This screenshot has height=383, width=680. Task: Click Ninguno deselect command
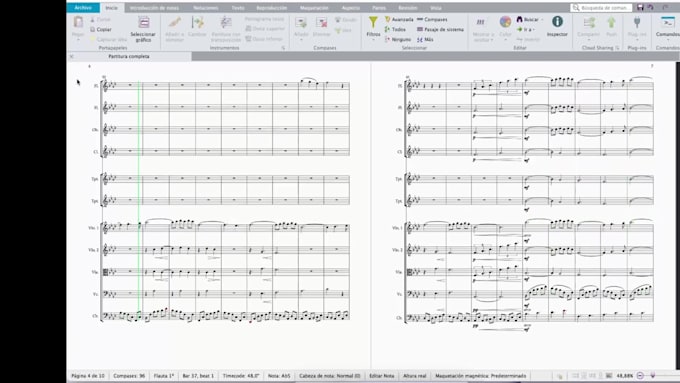398,39
